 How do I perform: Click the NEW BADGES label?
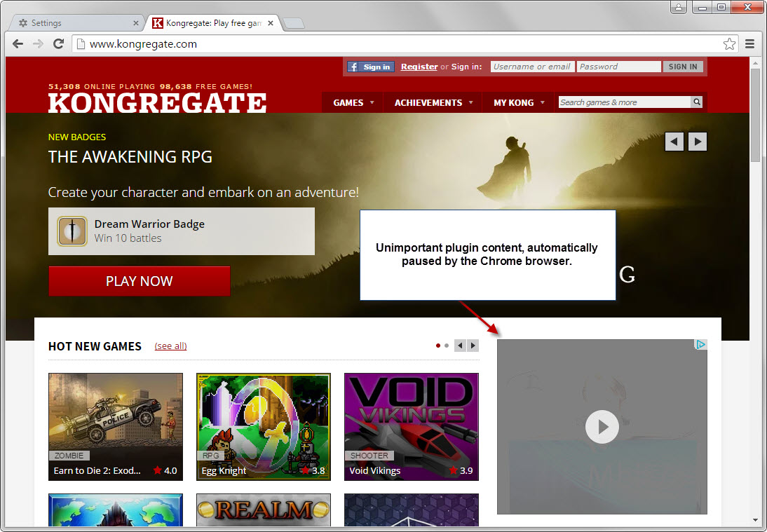77,137
